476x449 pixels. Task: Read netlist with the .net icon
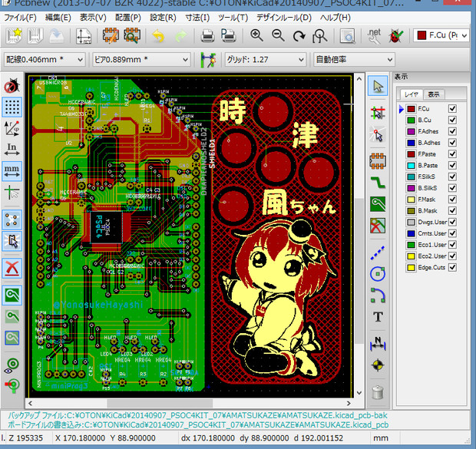tap(374, 36)
